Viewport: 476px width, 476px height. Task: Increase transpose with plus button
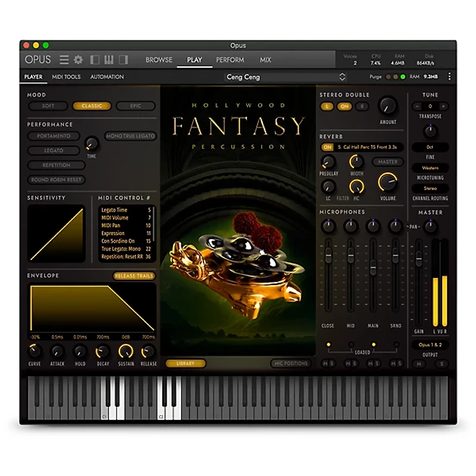coord(443,107)
